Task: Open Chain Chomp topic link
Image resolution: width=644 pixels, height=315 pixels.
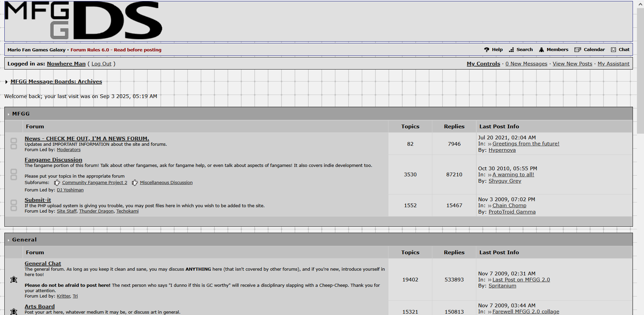Action: 509,206
